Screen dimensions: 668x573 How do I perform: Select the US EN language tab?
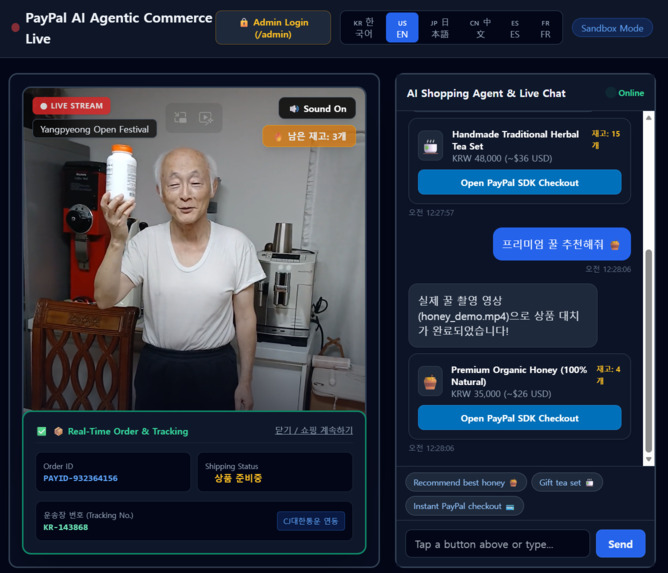click(402, 28)
